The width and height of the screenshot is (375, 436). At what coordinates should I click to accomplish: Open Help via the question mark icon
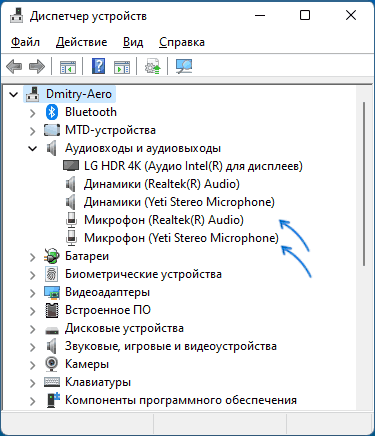point(98,66)
